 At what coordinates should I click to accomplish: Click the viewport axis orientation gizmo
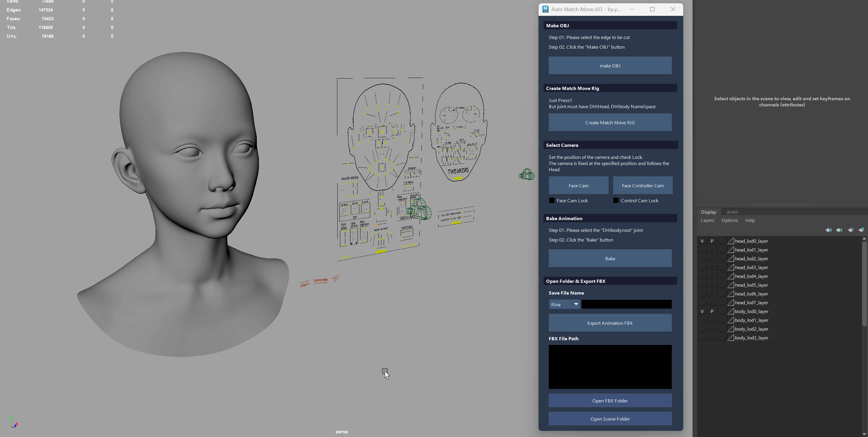click(14, 424)
